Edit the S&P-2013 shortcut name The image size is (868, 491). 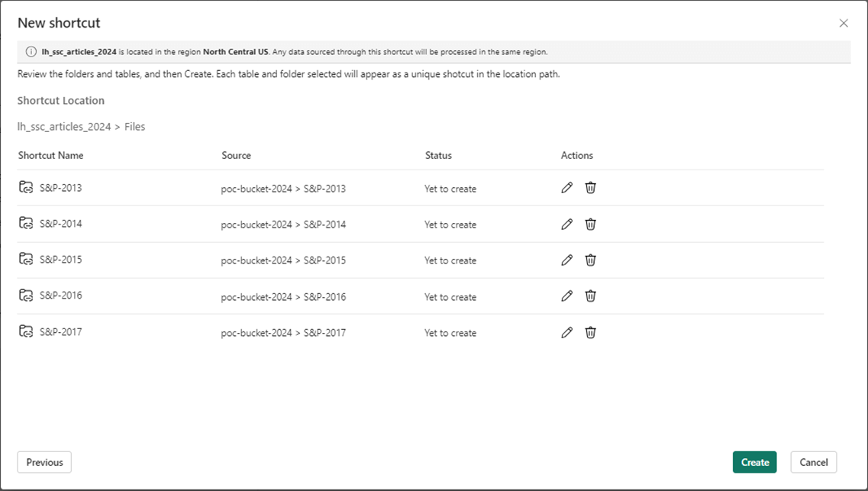pyautogui.click(x=566, y=188)
